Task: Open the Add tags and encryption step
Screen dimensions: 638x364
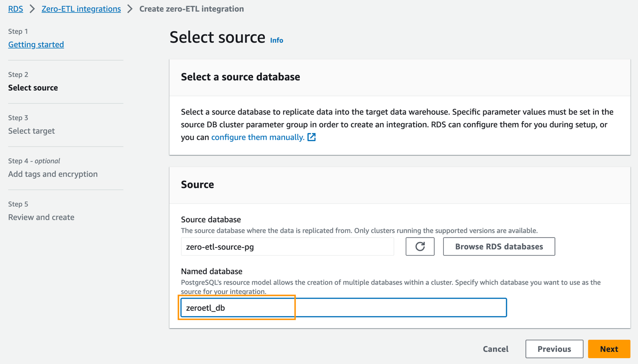Action: pyautogui.click(x=53, y=174)
